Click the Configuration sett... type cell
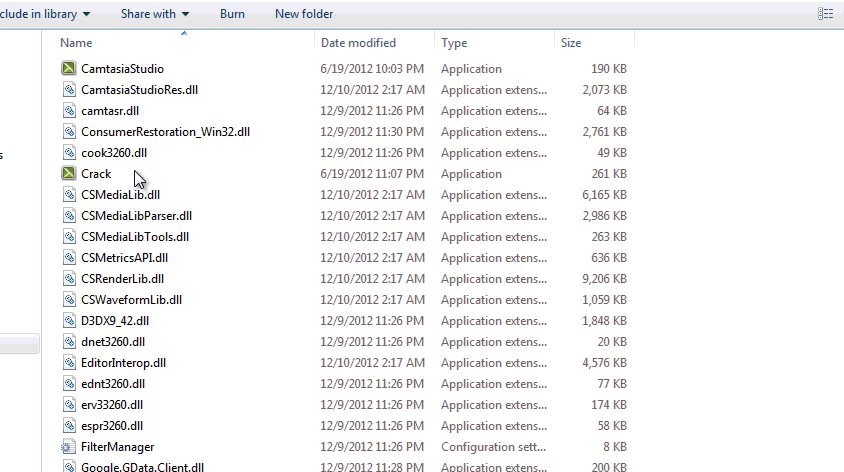Screen dimensions: 844x472 click(x=494, y=447)
